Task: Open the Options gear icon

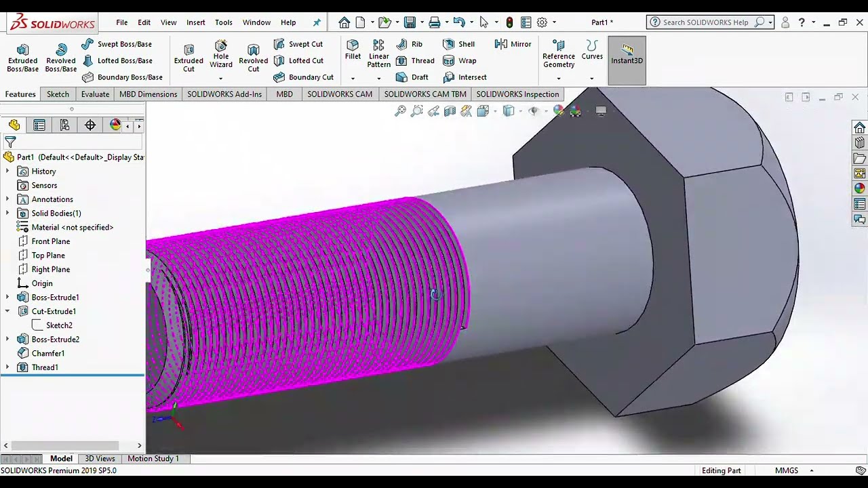Action: (542, 22)
